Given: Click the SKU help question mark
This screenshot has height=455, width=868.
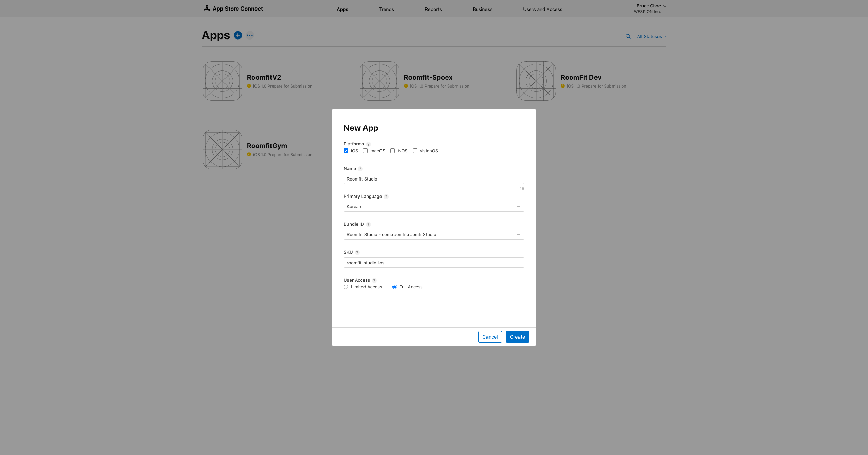Looking at the screenshot, I should click(x=357, y=253).
